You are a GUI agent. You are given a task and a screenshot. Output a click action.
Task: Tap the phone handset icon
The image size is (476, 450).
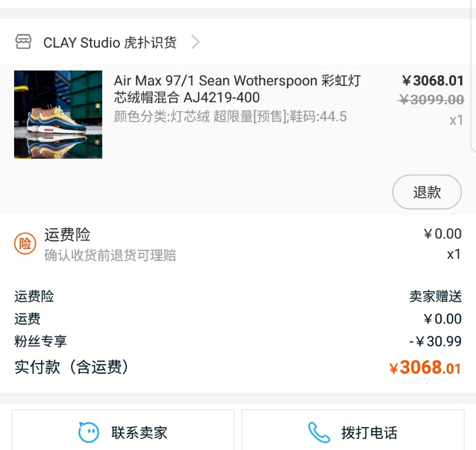[x=319, y=432]
